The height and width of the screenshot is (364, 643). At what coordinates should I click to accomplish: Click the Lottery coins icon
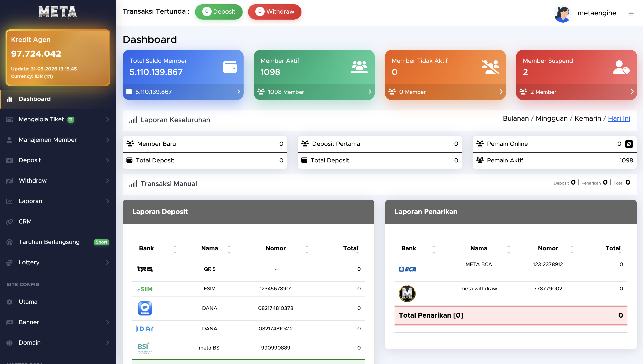9,262
